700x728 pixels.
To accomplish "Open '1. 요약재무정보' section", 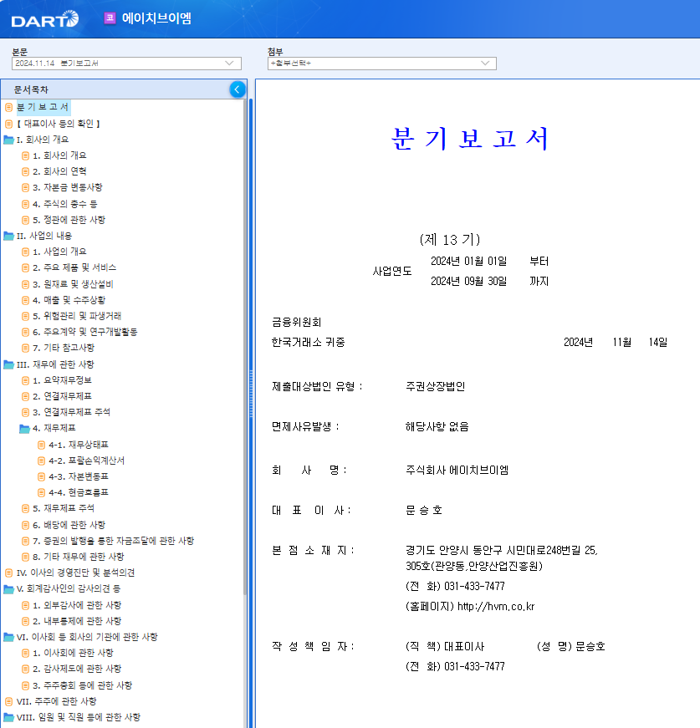I will (x=62, y=380).
